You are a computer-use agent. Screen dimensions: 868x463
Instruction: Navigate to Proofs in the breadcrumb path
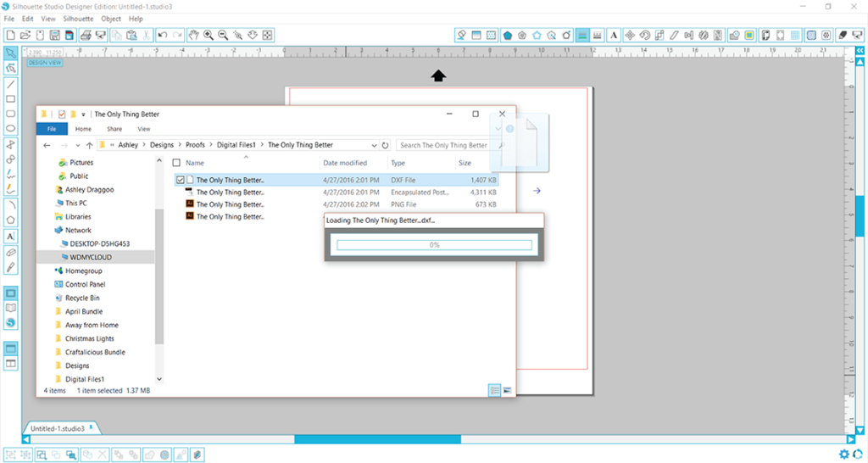click(x=195, y=145)
